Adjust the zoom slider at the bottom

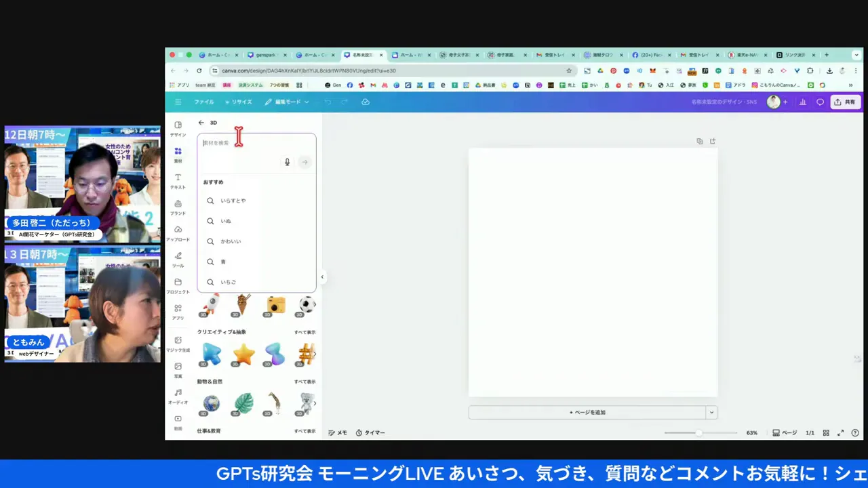(698, 432)
